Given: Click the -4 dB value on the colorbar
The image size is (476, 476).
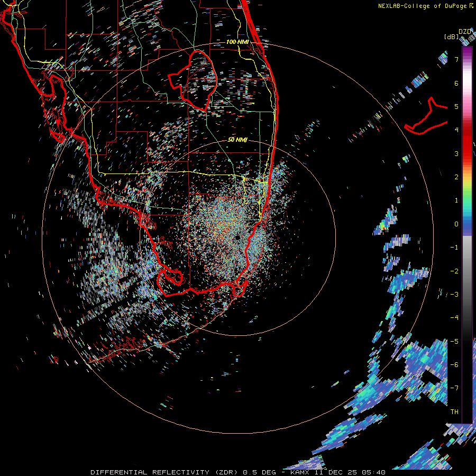Looking at the screenshot, I should pyautogui.click(x=454, y=318).
